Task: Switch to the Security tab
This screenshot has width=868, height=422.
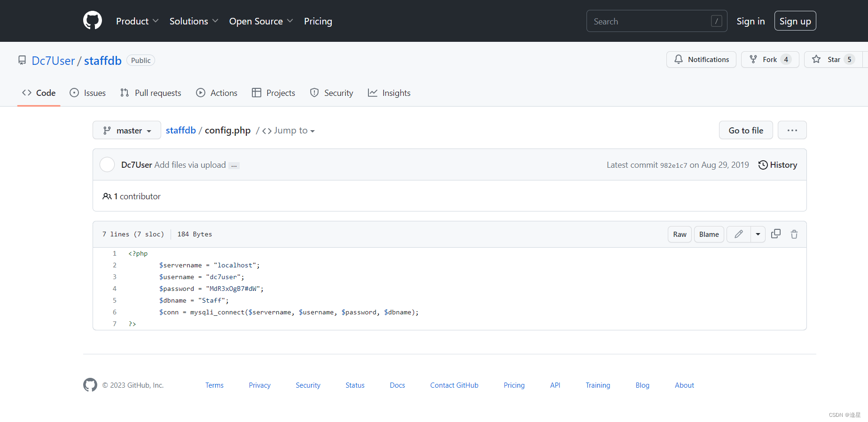Action: 331,93
